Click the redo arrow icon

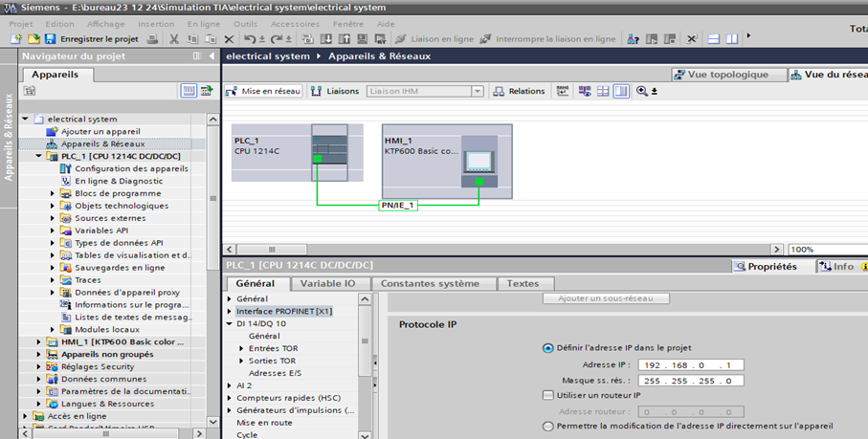tap(277, 39)
